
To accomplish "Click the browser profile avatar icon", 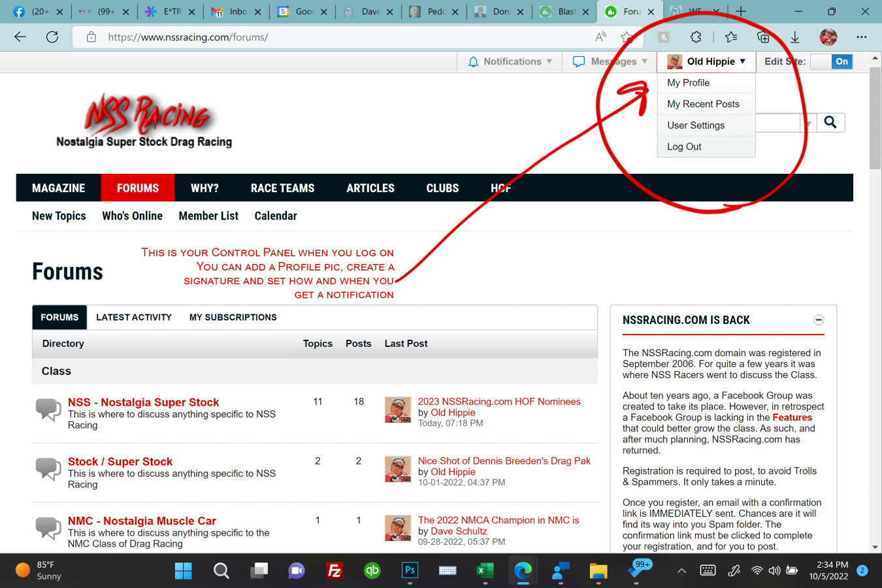I will click(828, 37).
